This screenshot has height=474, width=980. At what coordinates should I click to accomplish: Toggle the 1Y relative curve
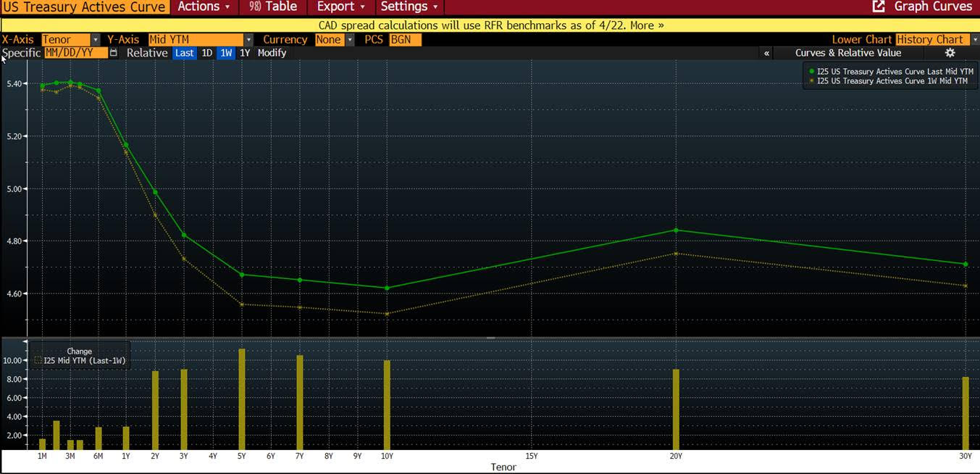(x=245, y=53)
